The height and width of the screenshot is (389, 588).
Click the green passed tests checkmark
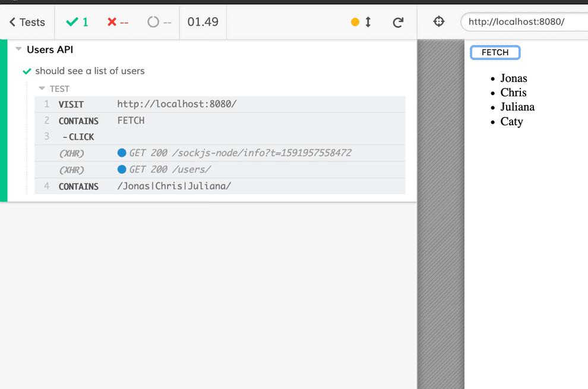[72, 23]
